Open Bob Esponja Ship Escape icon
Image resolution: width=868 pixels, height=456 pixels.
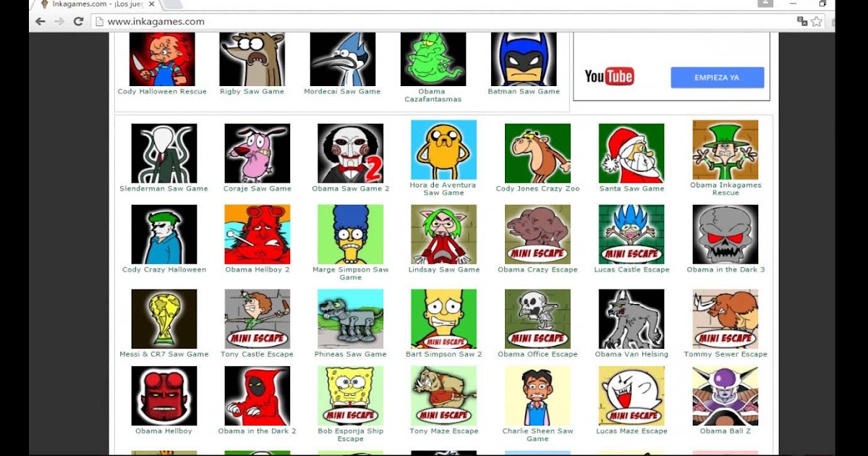(350, 395)
